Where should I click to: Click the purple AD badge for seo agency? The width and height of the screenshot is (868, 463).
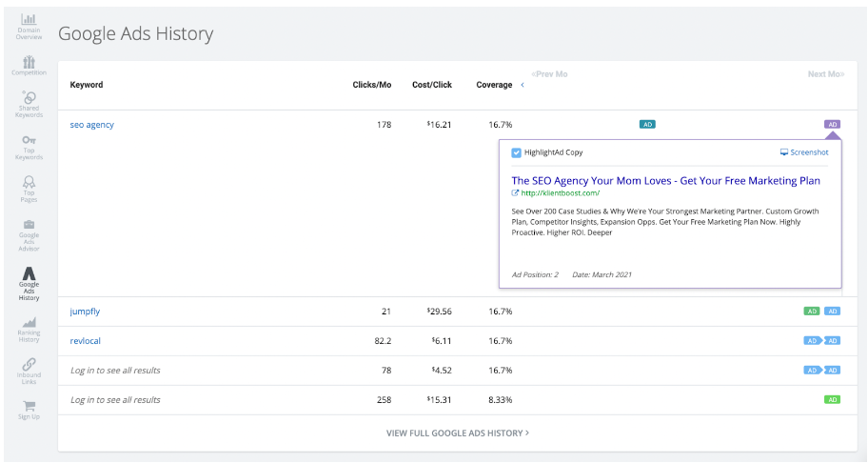[833, 124]
